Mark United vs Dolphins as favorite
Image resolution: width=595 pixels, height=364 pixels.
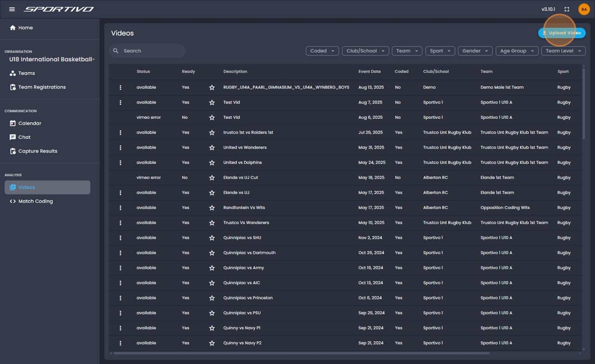[212, 162]
